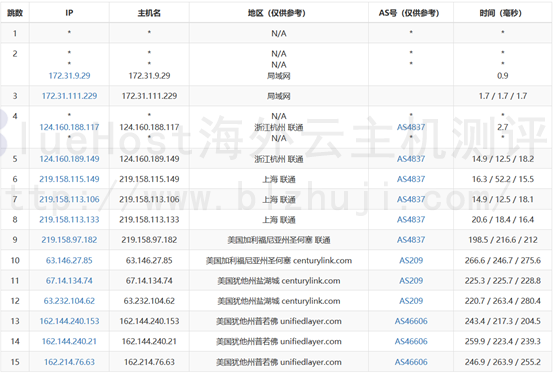The height and width of the screenshot is (375, 554).
Task: Open AS46606 link in hop 13 row
Action: pos(411,321)
